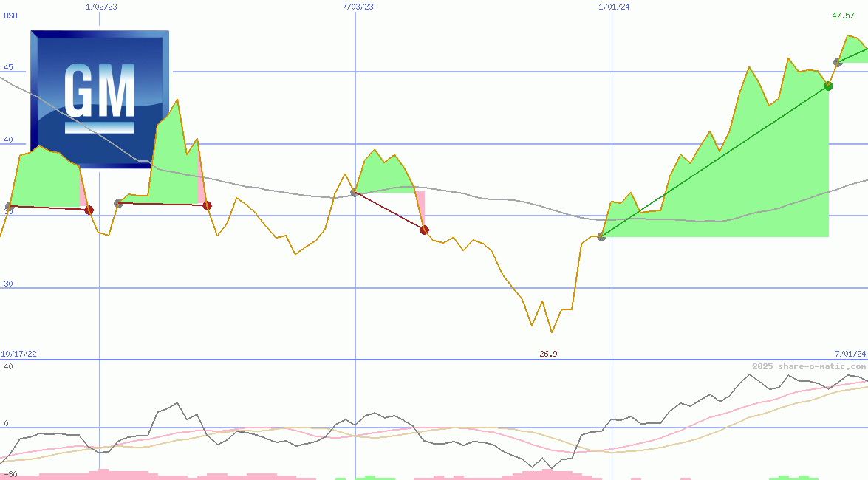Select the 1/02/23 date label
The height and width of the screenshot is (480, 868).
coord(101,7)
